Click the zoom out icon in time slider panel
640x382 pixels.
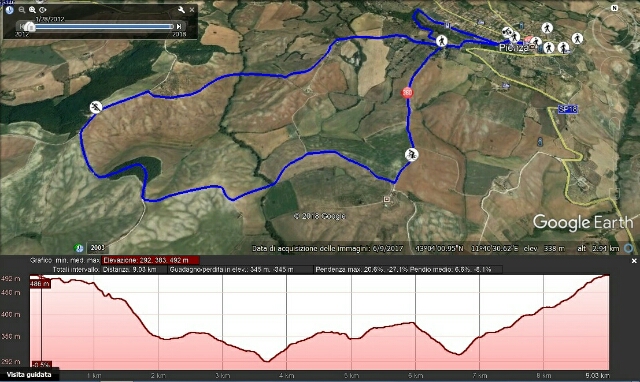pos(22,9)
